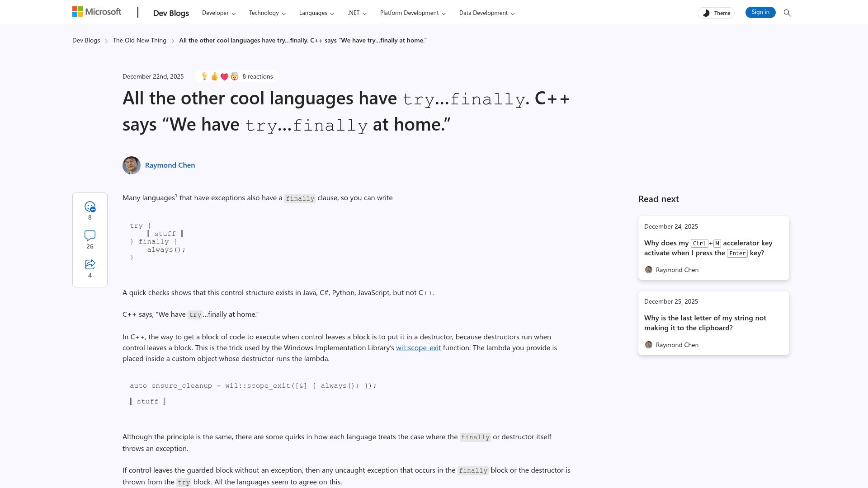
Task: Click small avatar on December 25 card
Action: pyautogui.click(x=648, y=345)
